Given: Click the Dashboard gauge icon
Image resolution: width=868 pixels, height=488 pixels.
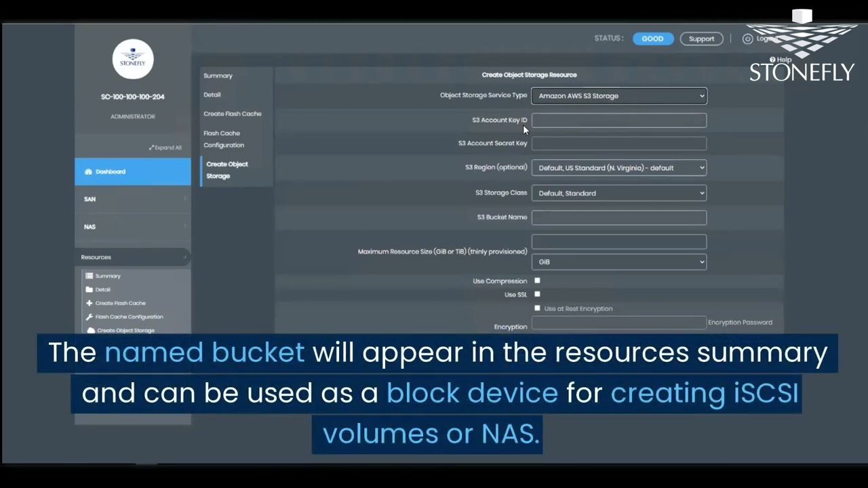Looking at the screenshot, I should click(88, 171).
